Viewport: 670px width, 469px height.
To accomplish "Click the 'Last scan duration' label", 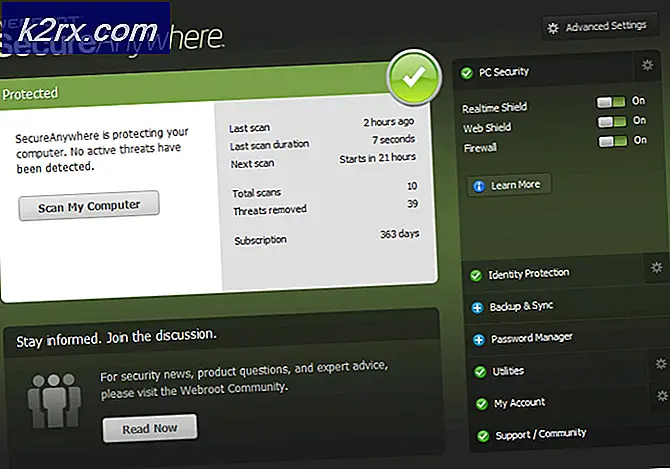I will pyautogui.click(x=269, y=145).
